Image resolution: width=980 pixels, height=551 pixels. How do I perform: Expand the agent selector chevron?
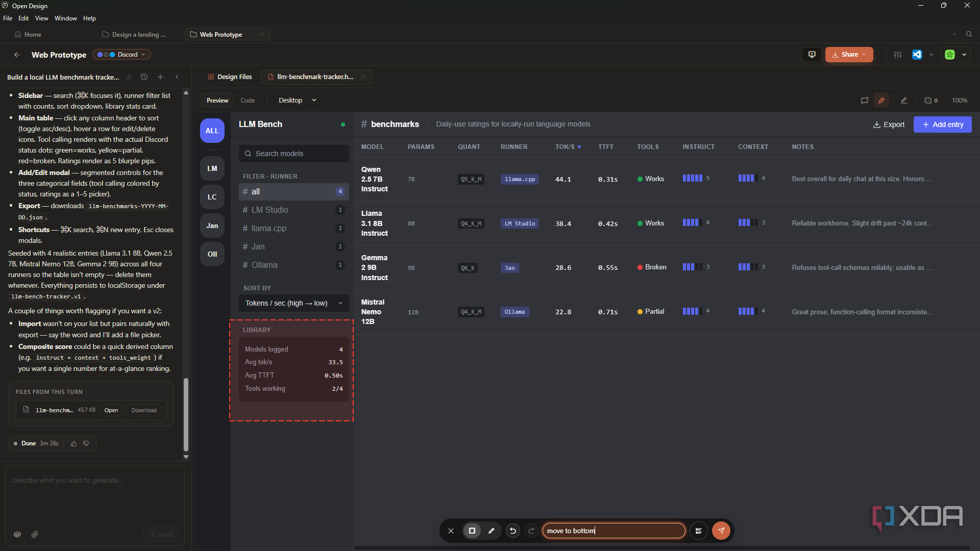[x=964, y=55]
